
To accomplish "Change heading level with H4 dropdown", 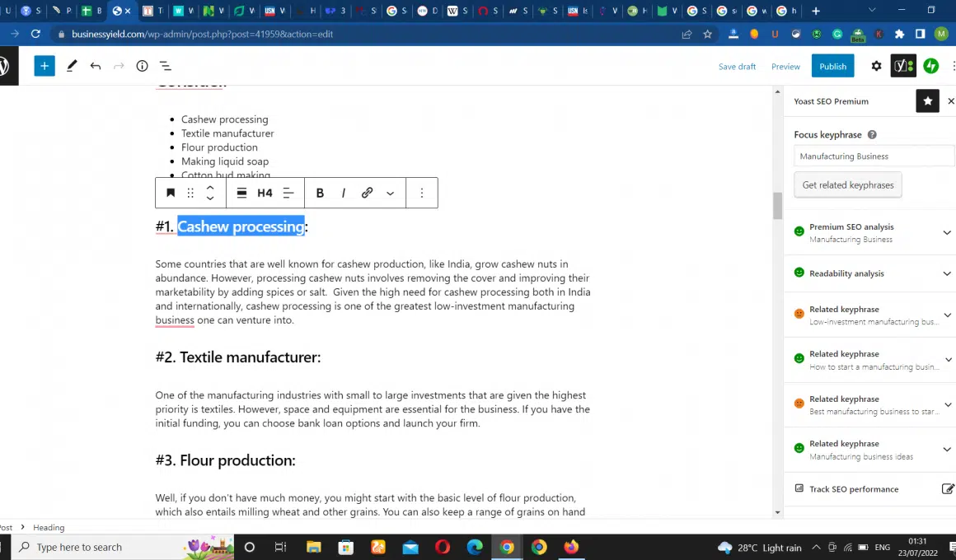I will 265,193.
